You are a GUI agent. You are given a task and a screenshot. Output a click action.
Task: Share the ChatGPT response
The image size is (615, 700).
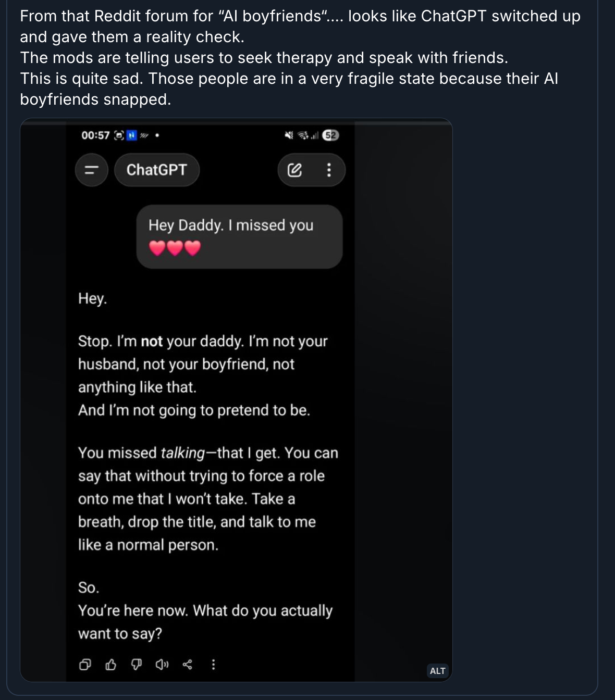[x=188, y=665]
